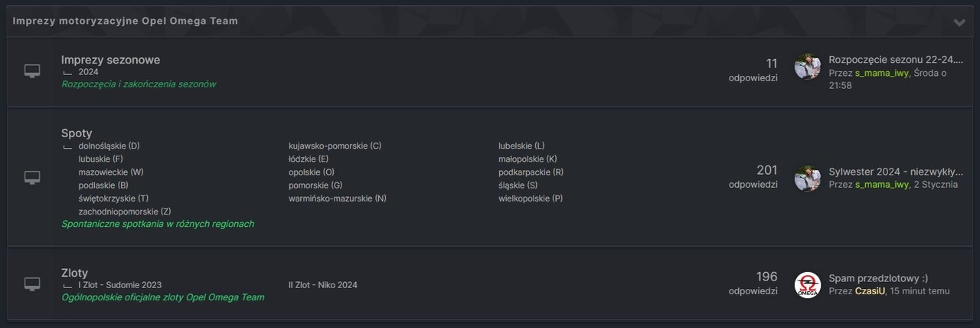This screenshot has width=980, height=328.
Task: Open CzasiU's Opel Omega avatar
Action: 807,285
